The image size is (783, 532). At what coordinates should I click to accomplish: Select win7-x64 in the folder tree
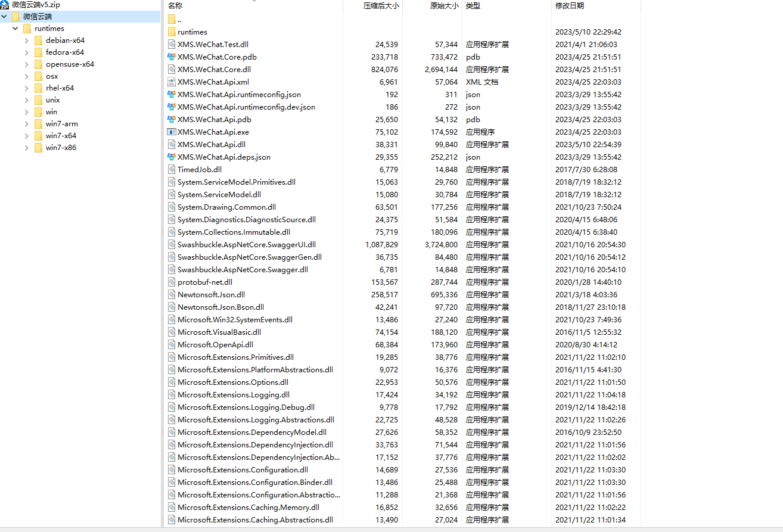61,136
